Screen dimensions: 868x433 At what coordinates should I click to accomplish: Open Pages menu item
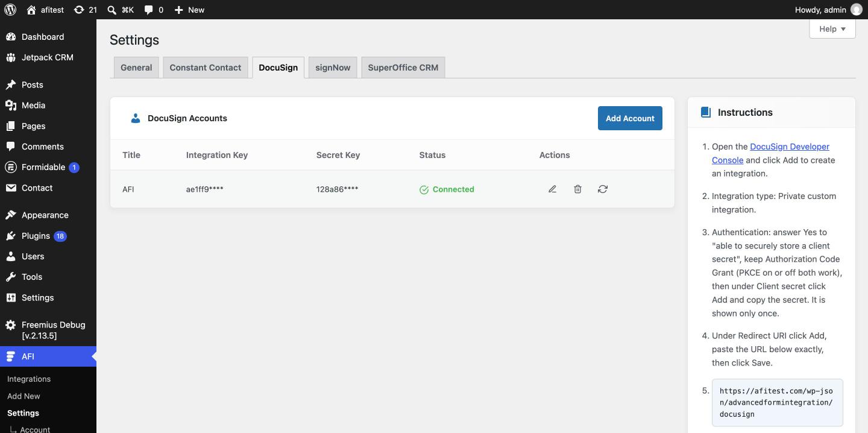point(48,126)
